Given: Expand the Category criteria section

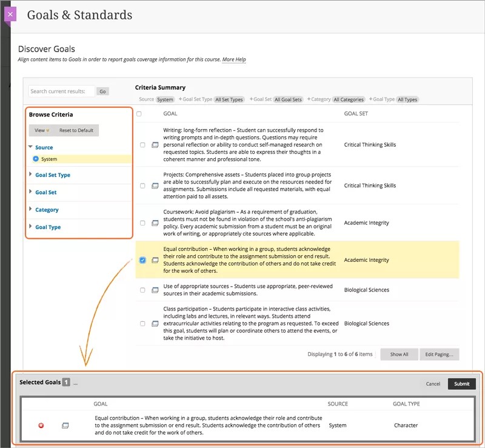Looking at the screenshot, I should (46, 209).
